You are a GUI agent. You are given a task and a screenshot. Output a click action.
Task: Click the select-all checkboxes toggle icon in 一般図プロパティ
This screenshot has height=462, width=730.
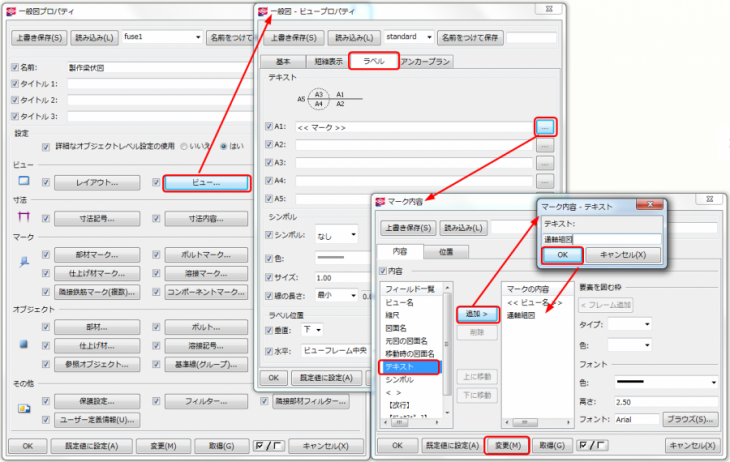(268, 446)
